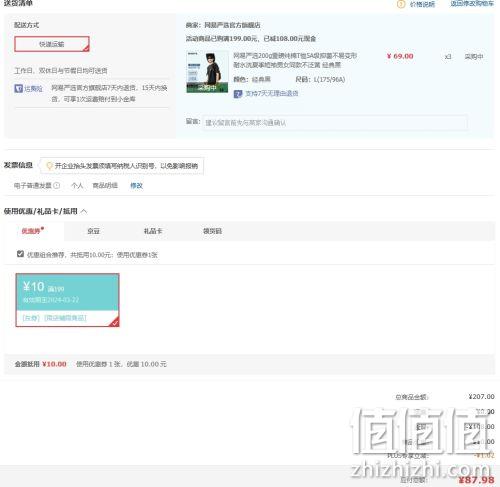Open the 网易严选 T-shirt product title

click(295, 60)
